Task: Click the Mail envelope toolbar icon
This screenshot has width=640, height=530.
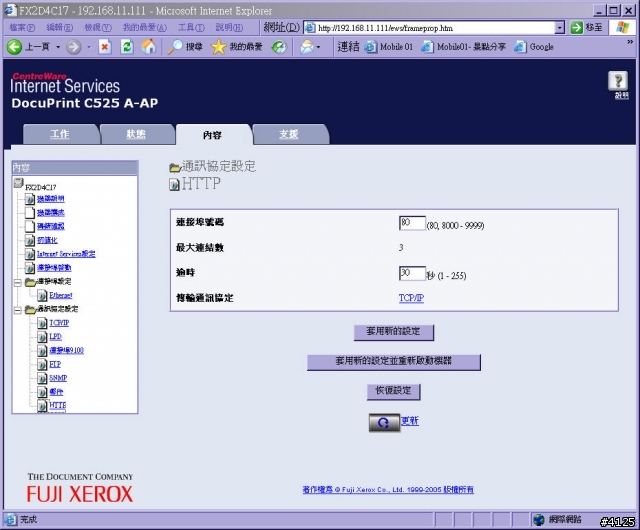Action: click(307, 47)
